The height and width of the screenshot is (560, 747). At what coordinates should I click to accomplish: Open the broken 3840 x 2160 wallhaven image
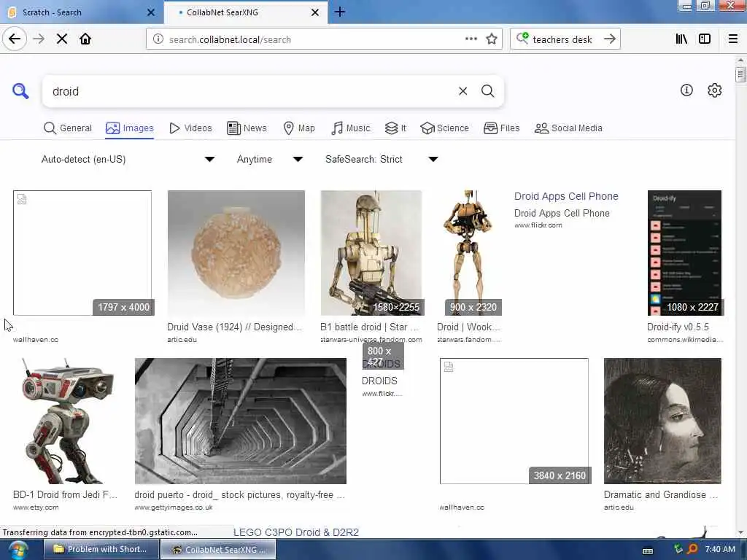coord(514,421)
